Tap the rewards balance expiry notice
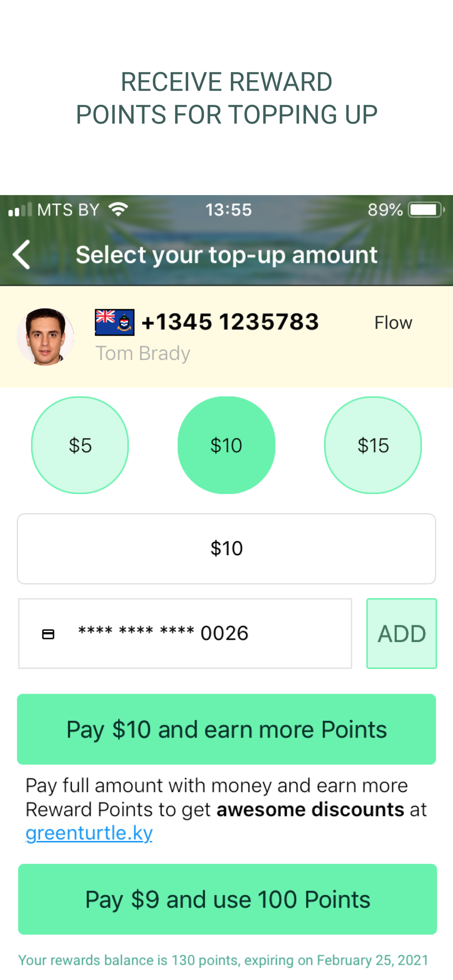Image resolution: width=453 pixels, height=980 pixels. 224,960
